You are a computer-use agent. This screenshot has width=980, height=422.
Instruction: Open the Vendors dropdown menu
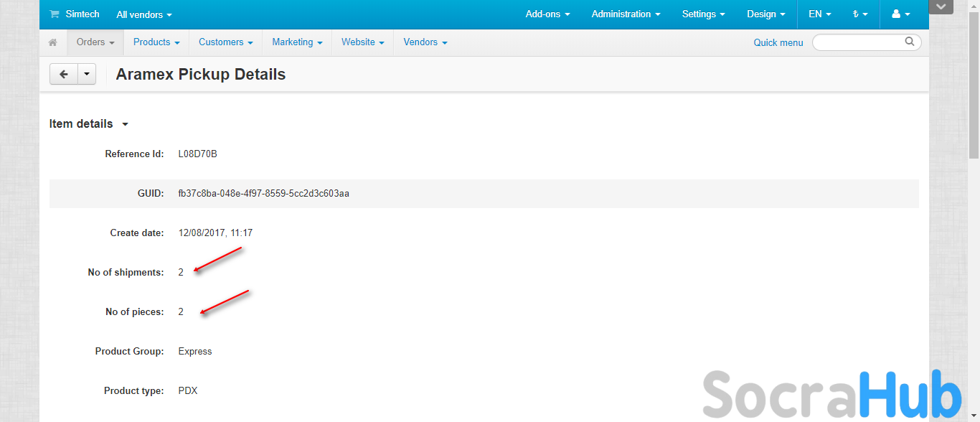pyautogui.click(x=425, y=42)
